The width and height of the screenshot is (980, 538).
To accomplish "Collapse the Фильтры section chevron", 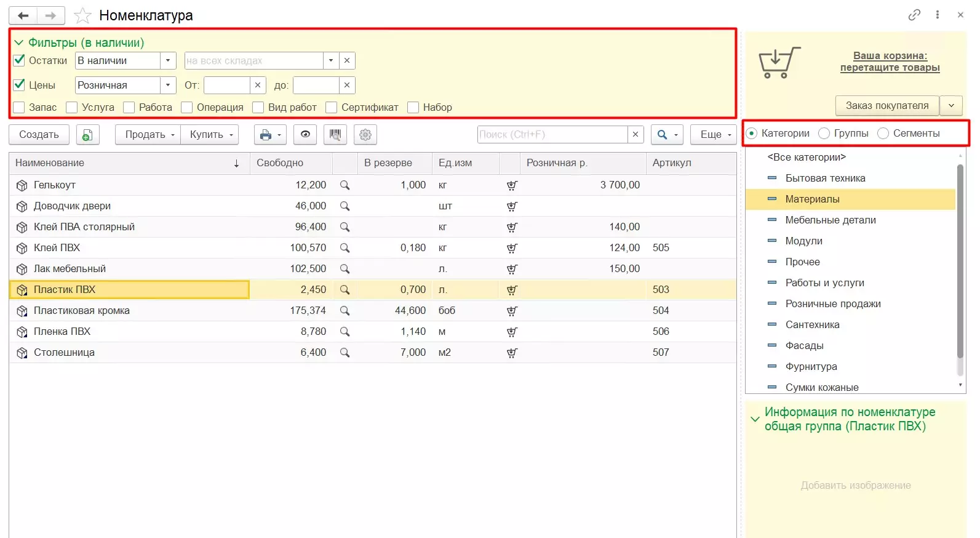I will pyautogui.click(x=18, y=42).
